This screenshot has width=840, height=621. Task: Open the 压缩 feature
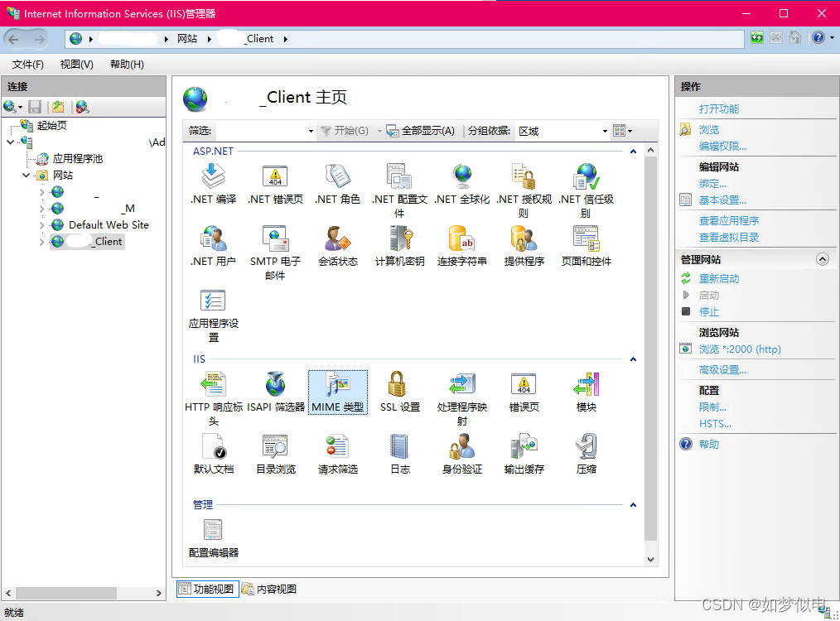pyautogui.click(x=586, y=454)
